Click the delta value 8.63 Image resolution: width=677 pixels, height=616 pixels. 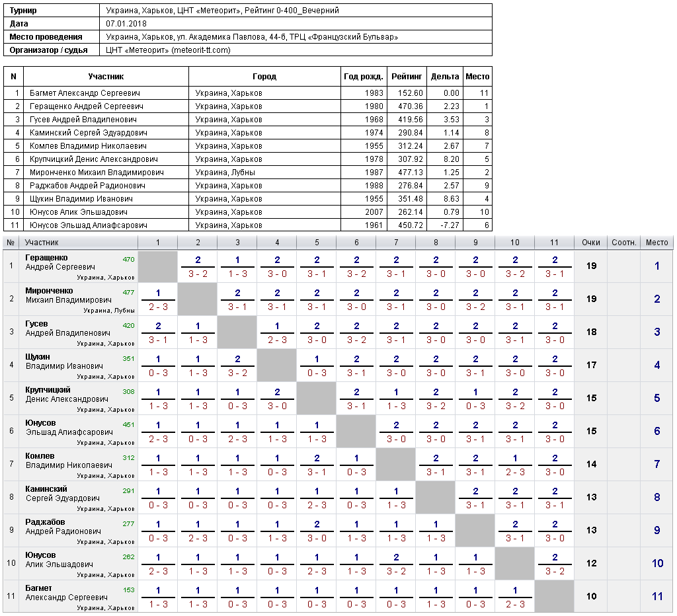coord(451,199)
